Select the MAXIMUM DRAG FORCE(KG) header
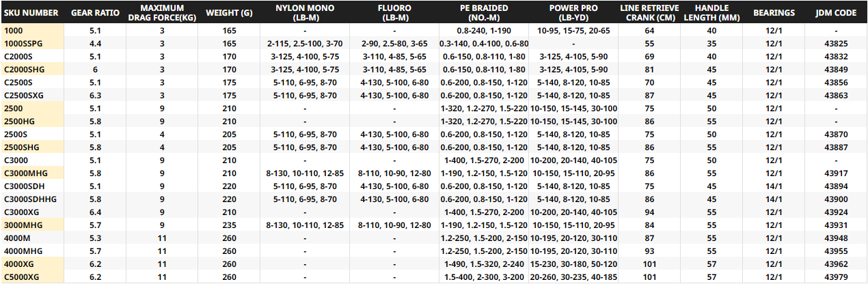The height and width of the screenshot is (284, 868). pyautogui.click(x=162, y=12)
